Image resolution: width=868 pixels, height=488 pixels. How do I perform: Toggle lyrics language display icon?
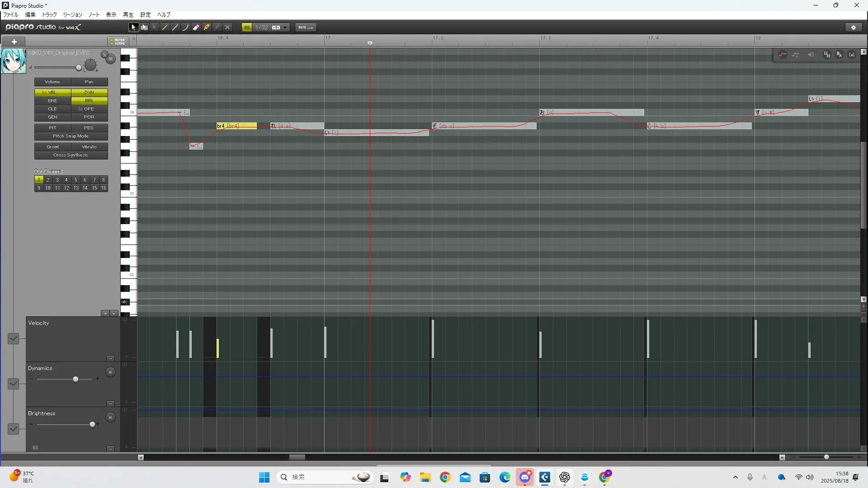[839, 55]
